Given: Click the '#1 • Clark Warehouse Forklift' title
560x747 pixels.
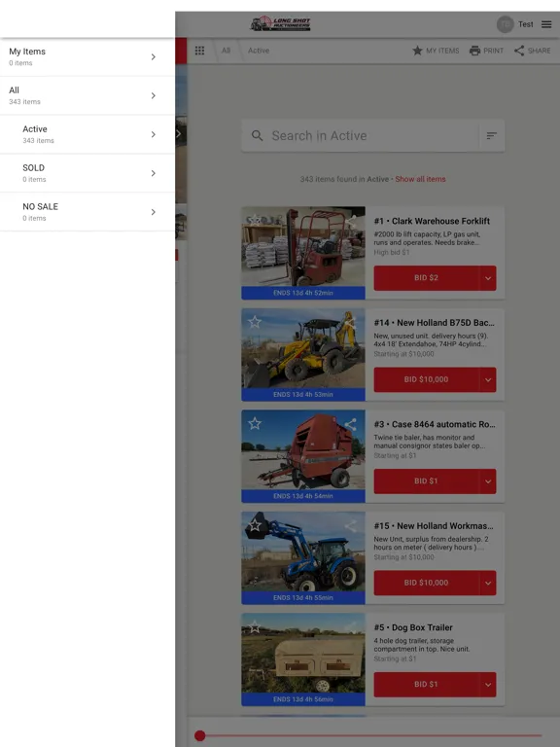Looking at the screenshot, I should tap(432, 221).
